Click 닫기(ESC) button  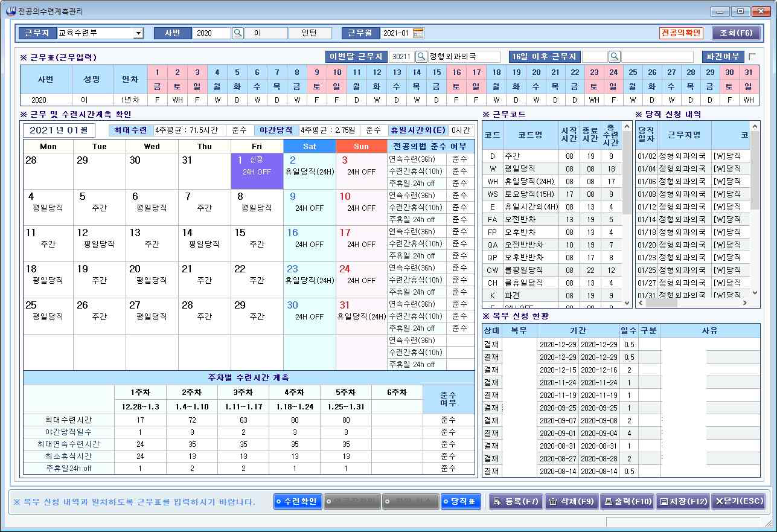[x=738, y=501]
